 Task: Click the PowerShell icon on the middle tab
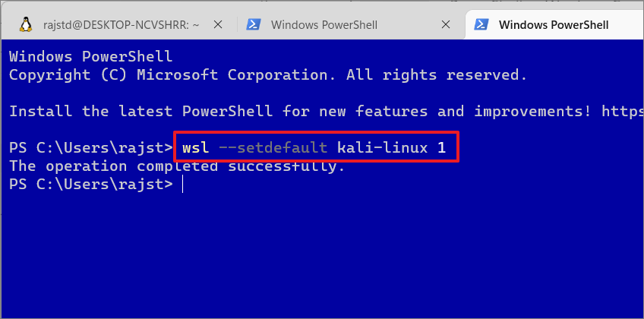[254, 24]
